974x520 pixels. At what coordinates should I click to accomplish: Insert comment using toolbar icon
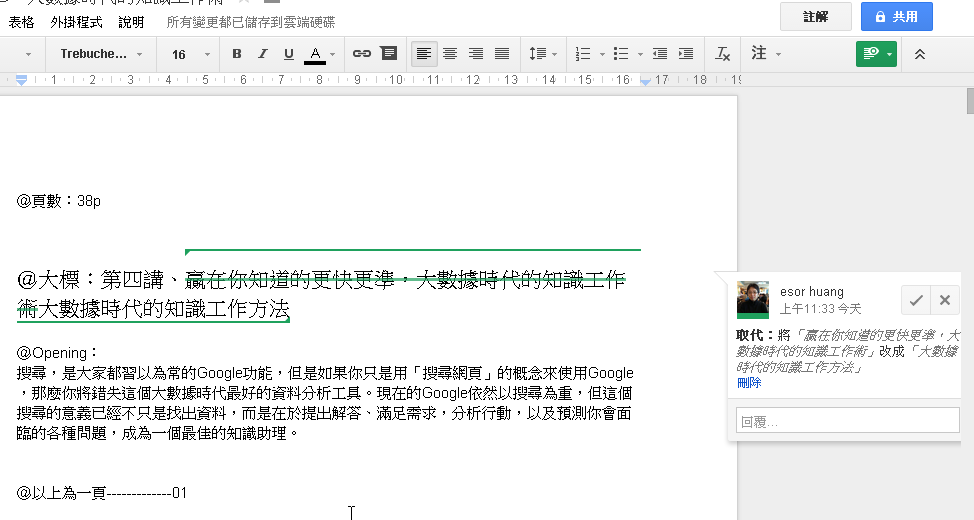coord(388,54)
